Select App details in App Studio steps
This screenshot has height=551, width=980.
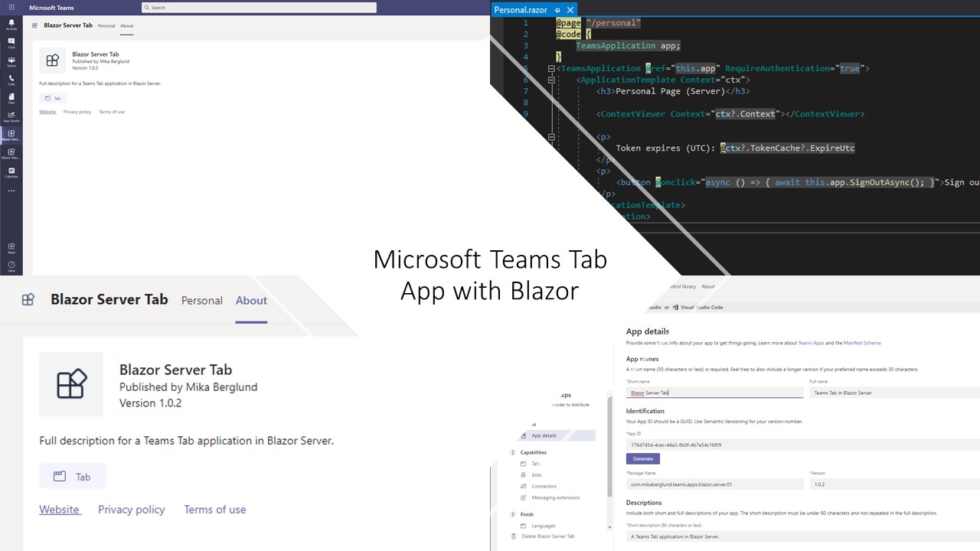click(x=557, y=435)
